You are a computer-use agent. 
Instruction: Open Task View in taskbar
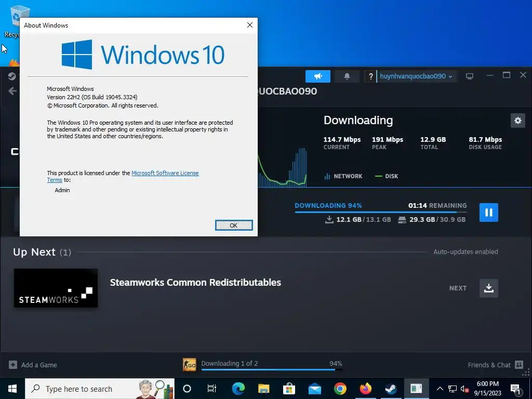pos(212,389)
